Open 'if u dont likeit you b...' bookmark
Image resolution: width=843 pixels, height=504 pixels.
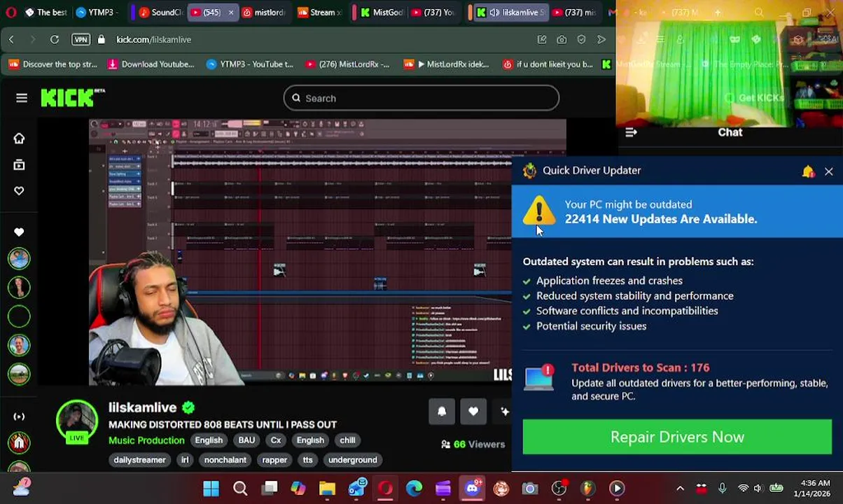pyautogui.click(x=548, y=64)
